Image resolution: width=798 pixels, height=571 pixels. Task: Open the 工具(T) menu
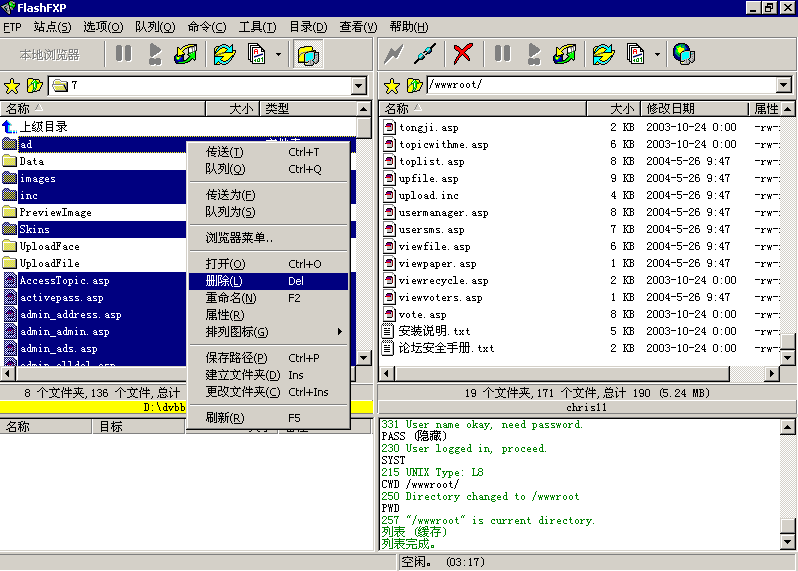(257, 27)
